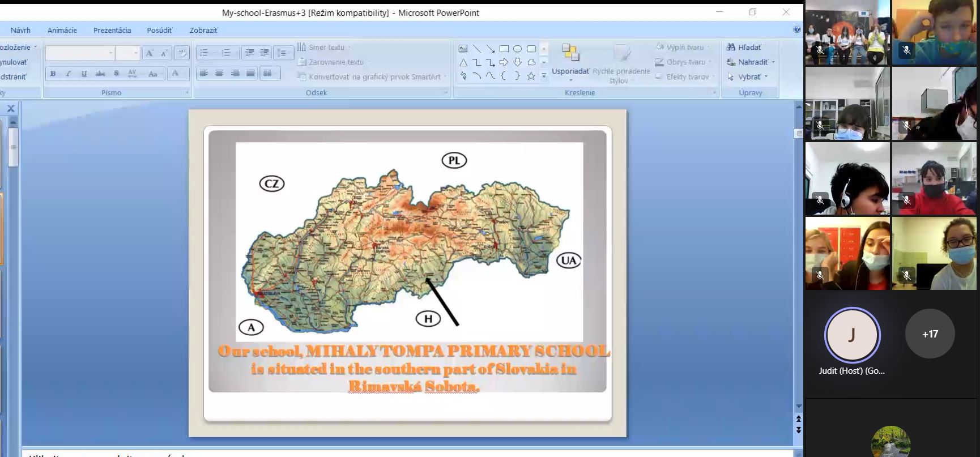Click the Hľadať find button
The image size is (980, 457).
(x=744, y=47)
